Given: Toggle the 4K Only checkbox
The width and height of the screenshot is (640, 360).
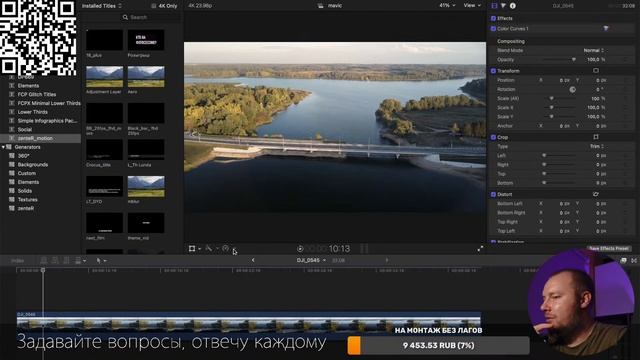Looking at the screenshot, I should 153,6.
